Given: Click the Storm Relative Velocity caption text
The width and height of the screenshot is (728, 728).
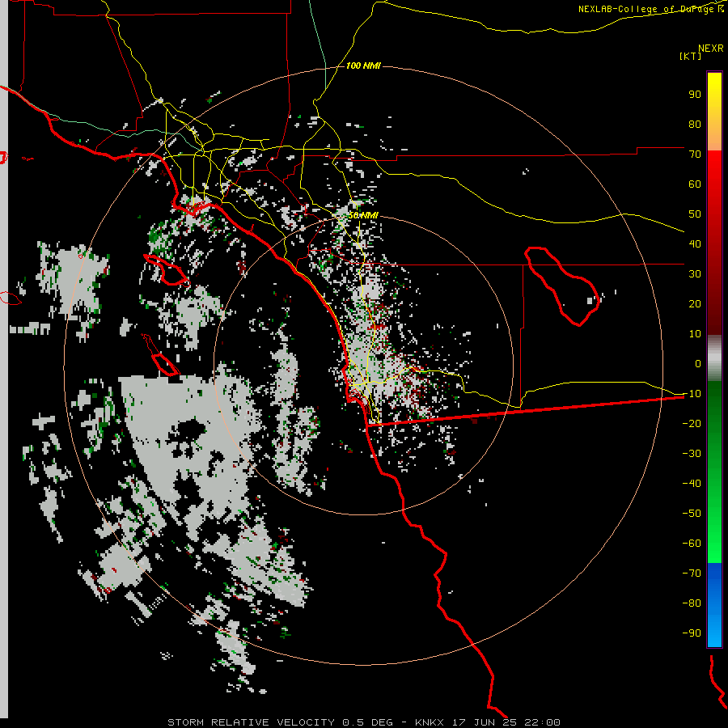Looking at the screenshot, I should pyautogui.click(x=364, y=722).
